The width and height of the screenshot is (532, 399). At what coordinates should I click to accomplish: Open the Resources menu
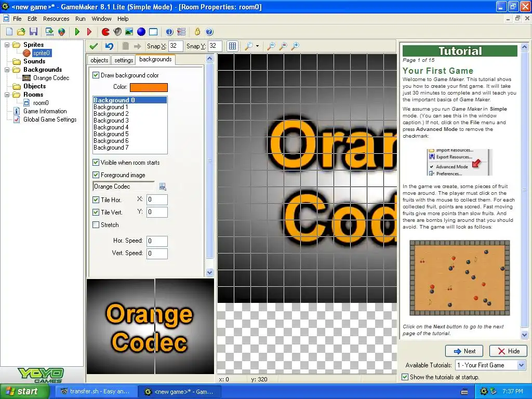point(56,19)
